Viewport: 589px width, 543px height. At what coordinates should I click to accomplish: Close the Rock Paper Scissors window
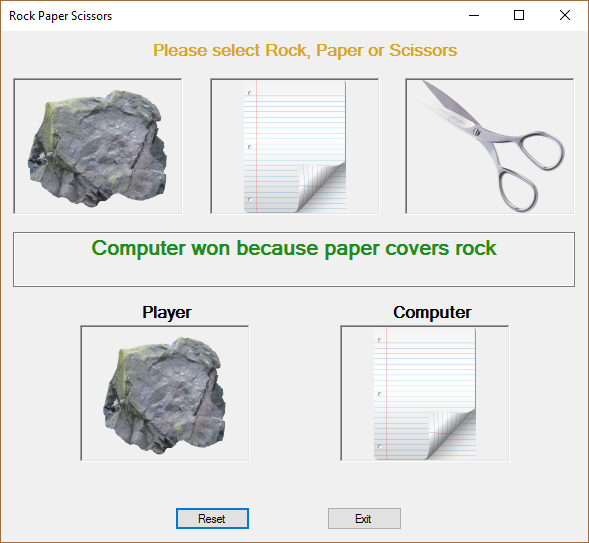point(565,15)
